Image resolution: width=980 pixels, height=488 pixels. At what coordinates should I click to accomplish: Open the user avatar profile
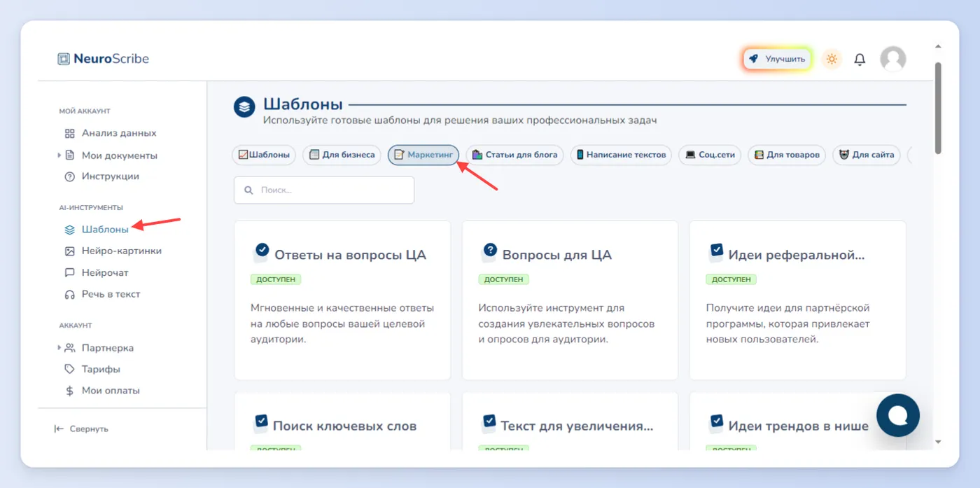click(x=892, y=60)
